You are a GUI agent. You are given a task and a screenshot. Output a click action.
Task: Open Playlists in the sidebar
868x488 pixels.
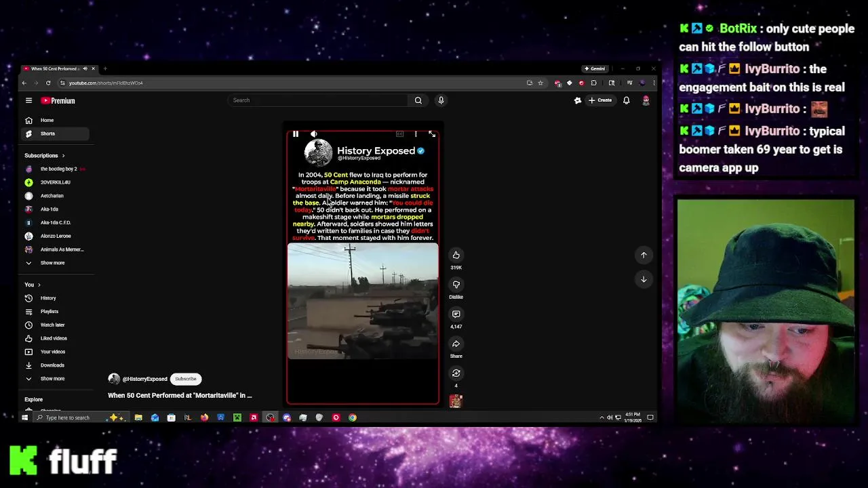[54, 312]
